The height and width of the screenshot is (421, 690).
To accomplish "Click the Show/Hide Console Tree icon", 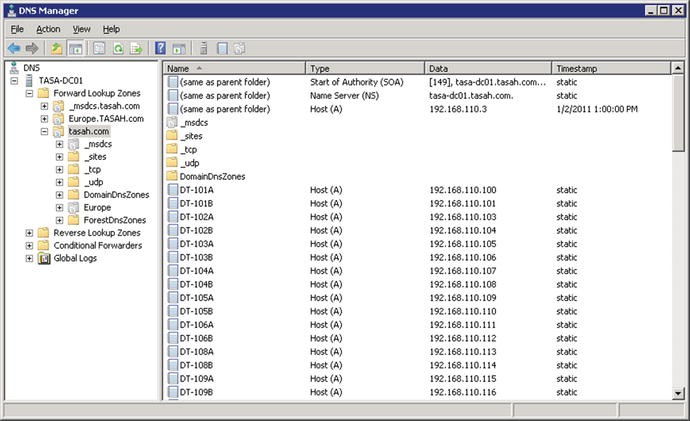I will [75, 48].
